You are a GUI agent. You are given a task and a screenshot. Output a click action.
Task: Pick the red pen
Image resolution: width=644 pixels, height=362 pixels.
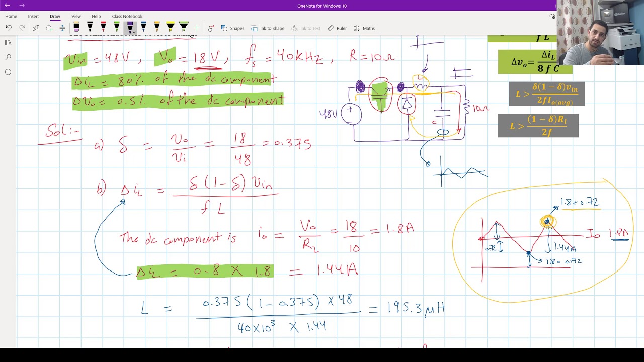[103, 28]
